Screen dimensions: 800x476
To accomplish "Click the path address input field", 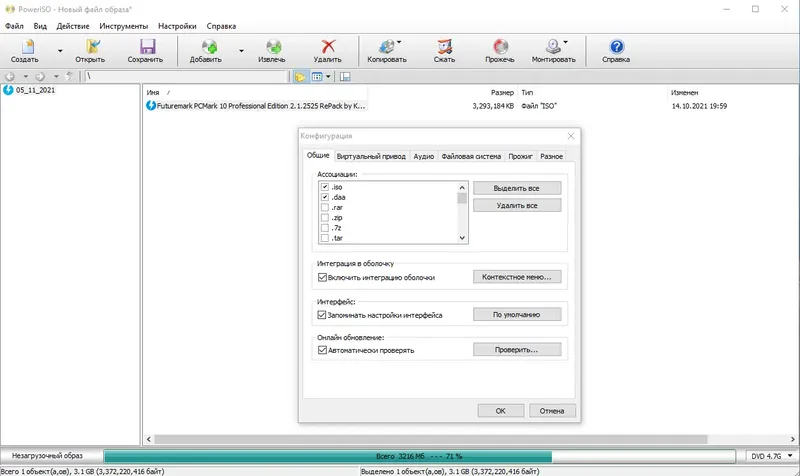I will tap(185, 77).
